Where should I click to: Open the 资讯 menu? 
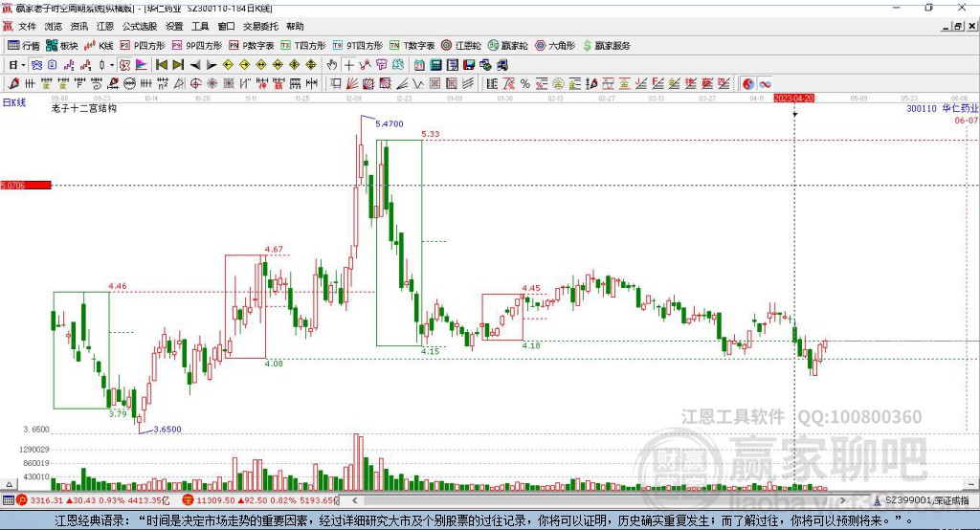point(79,26)
